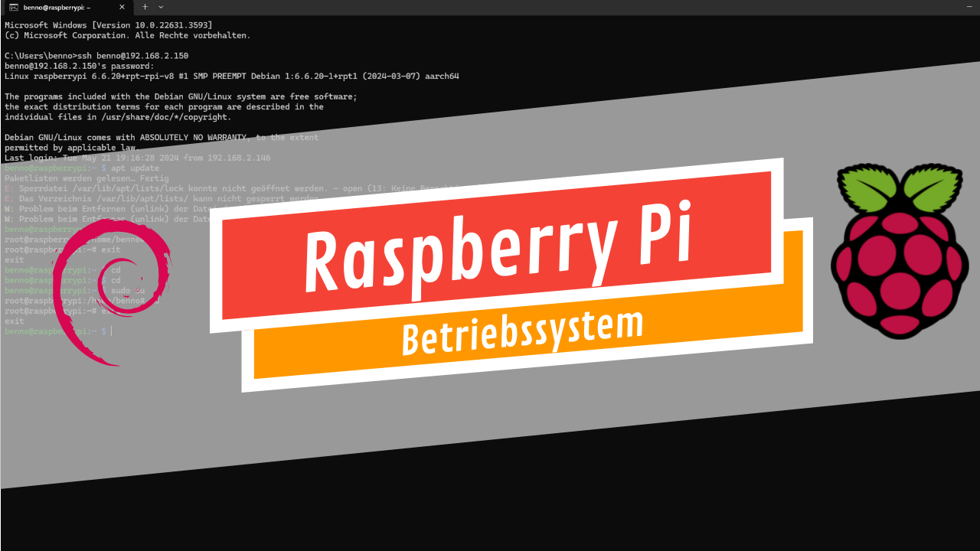Image resolution: width=980 pixels, height=551 pixels.
Task: Click the 'Microsoft Windows [Version 10.0.22631.3593]' line
Action: tap(109, 25)
